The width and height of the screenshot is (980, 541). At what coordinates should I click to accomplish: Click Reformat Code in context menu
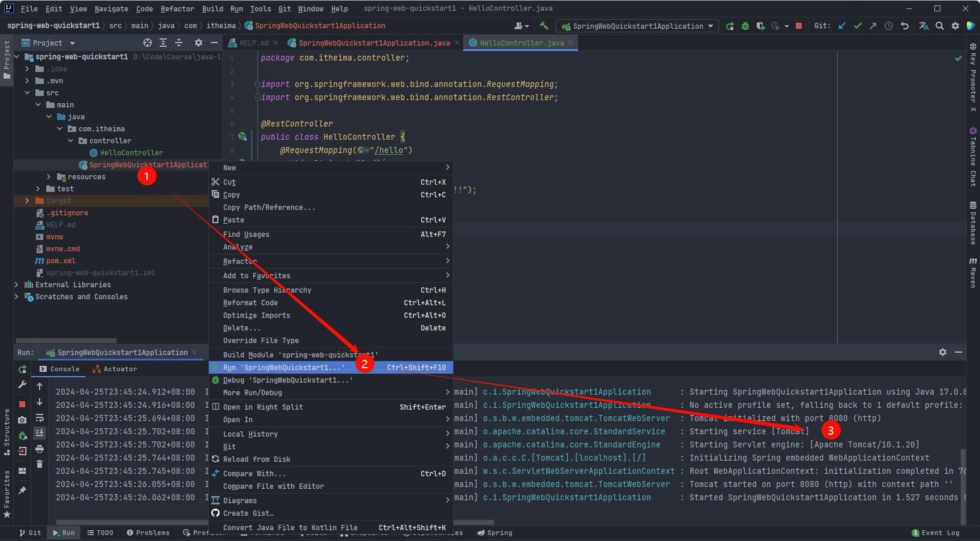[331, 303]
